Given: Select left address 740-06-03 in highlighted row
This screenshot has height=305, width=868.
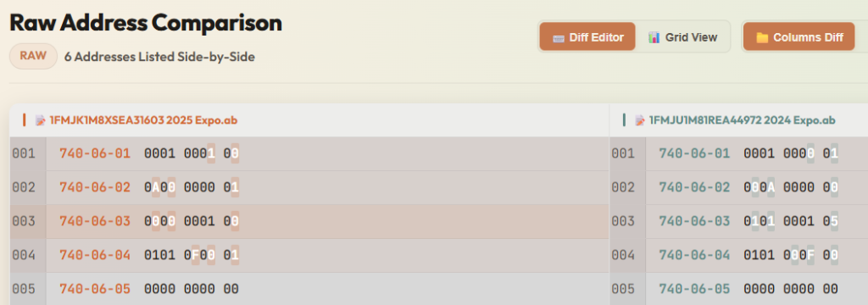Looking at the screenshot, I should (95, 221).
